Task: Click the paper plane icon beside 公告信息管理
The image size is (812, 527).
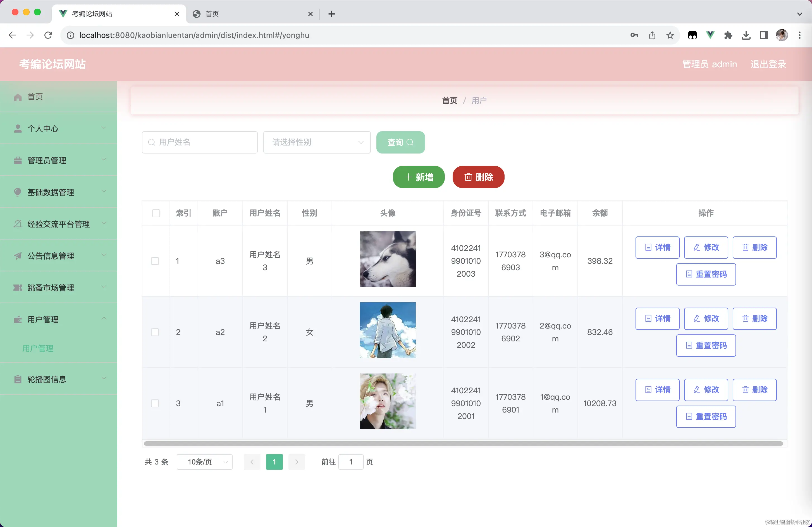Action: click(18, 256)
